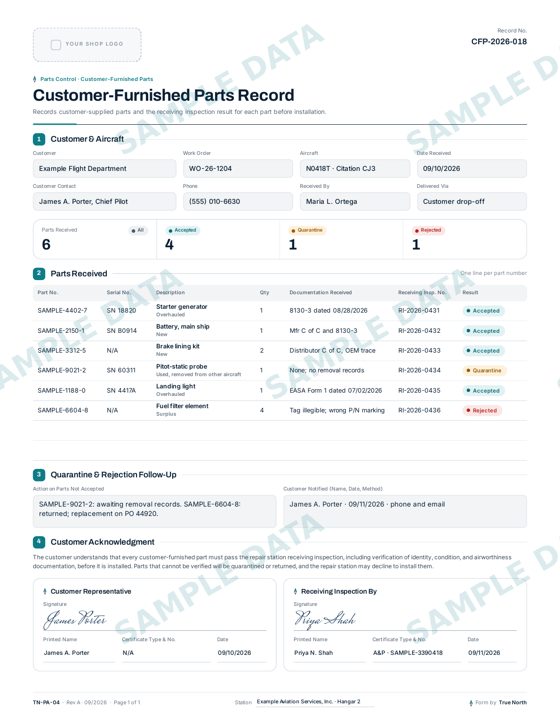Click the Accepted badge for Battery, main ship
Screen dimensions: 560x725
(x=483, y=331)
